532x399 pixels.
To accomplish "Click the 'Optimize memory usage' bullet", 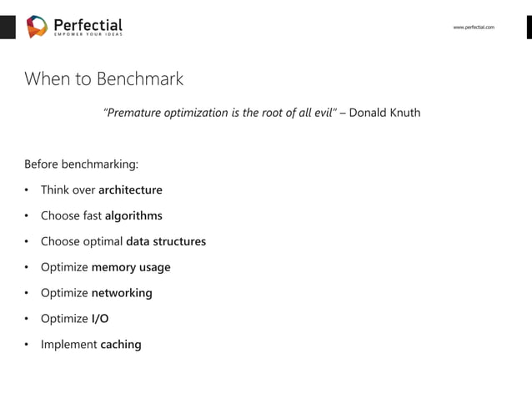I will click(x=106, y=267).
